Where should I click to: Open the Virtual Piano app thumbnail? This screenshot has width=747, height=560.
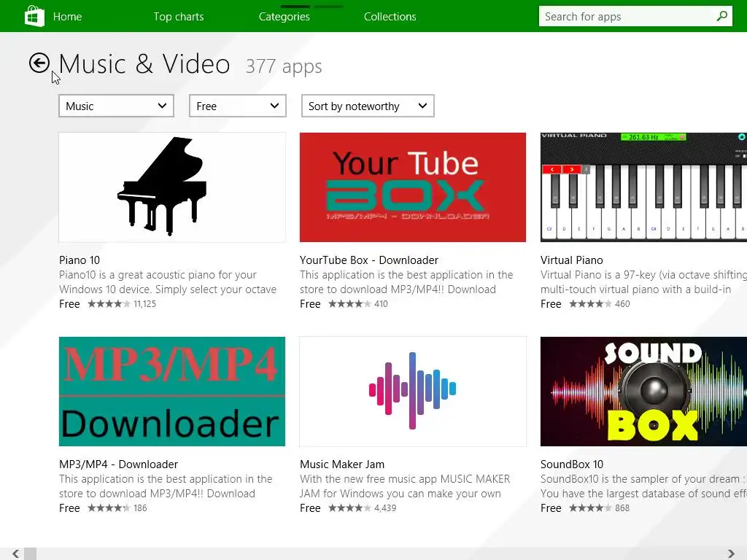[x=643, y=187]
